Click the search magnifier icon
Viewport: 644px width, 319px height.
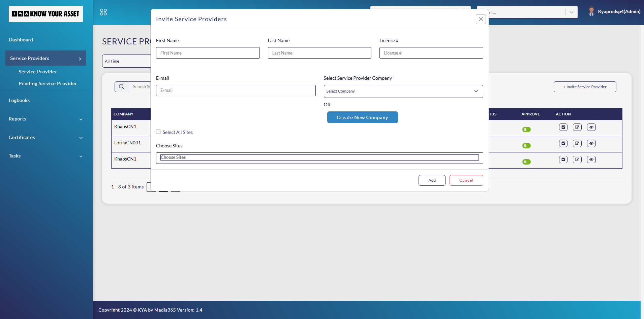coord(122,87)
